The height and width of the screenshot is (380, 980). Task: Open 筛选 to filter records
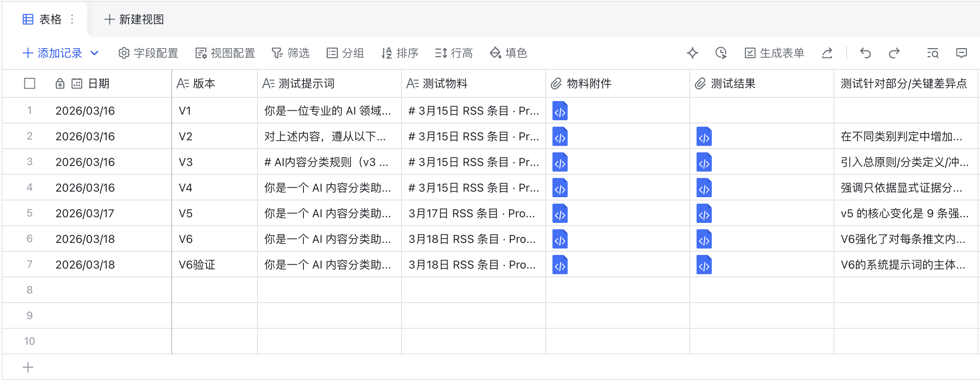click(x=291, y=53)
